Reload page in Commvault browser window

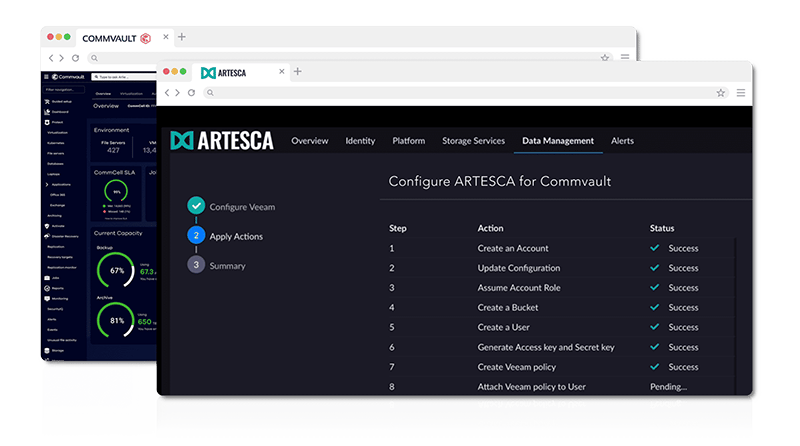(x=76, y=58)
